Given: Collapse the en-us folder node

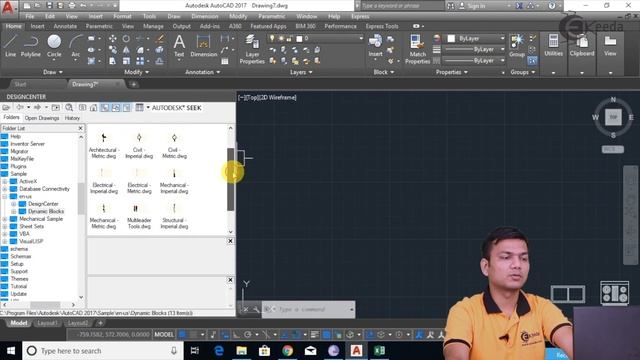Looking at the screenshot, I should [x=5, y=196].
